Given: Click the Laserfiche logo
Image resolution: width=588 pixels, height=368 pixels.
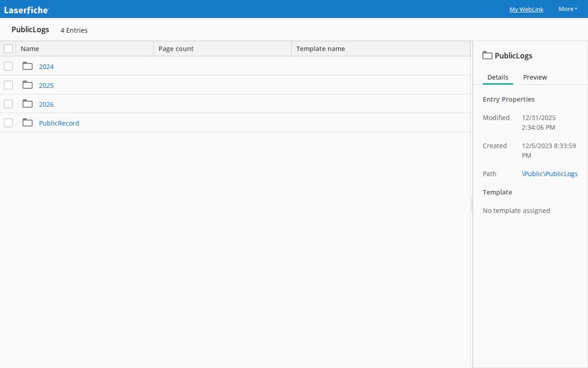Looking at the screenshot, I should [x=26, y=9].
